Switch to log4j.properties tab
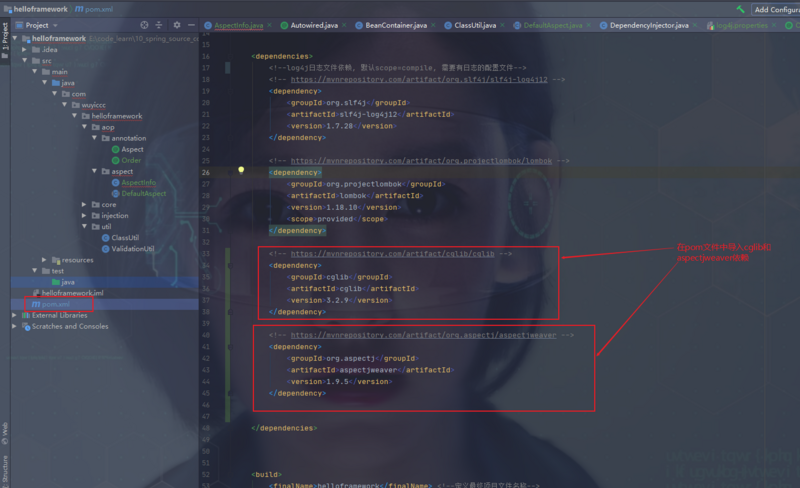Screen dimensions: 800x488 tap(741, 25)
